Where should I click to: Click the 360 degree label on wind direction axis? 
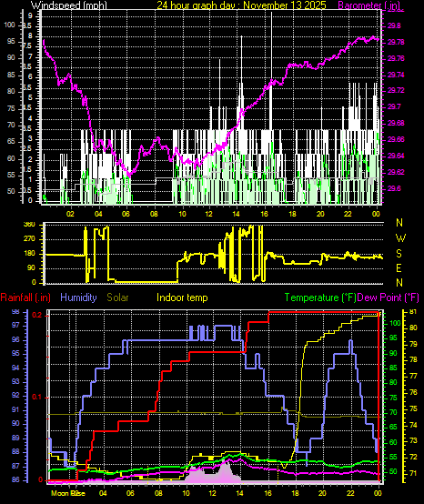[x=29, y=225]
